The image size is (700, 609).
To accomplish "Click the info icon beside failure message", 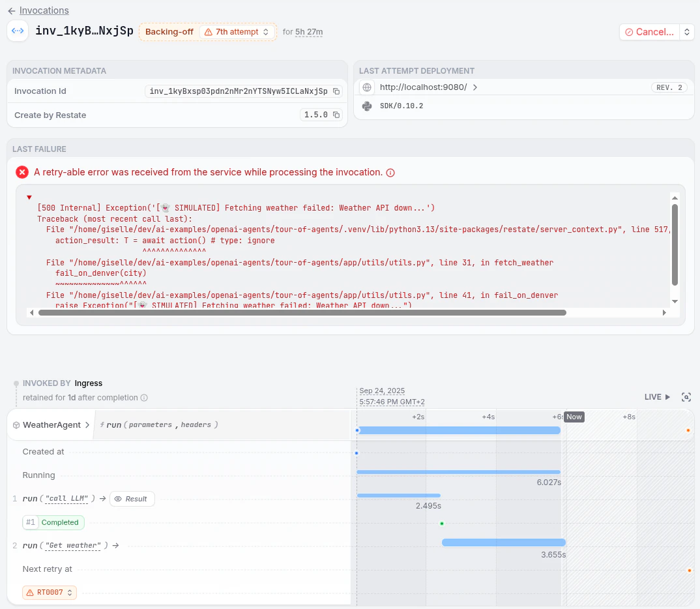I will point(390,173).
